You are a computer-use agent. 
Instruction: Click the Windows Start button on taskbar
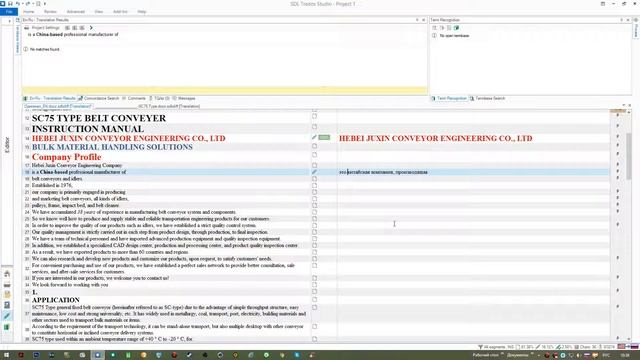(6, 355)
